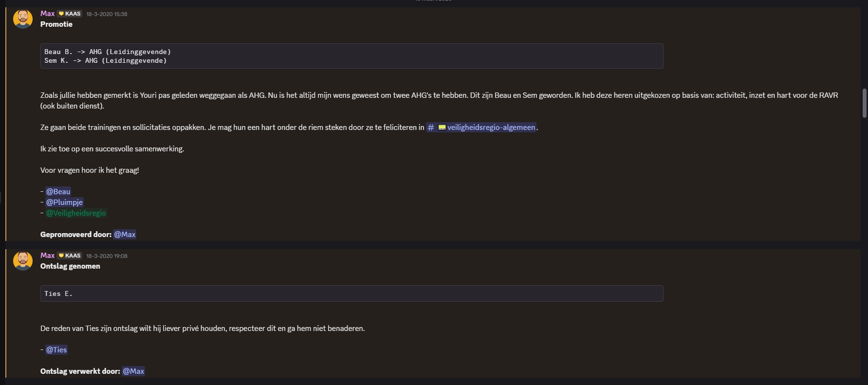Select the green @Veiligheidsregio role mention
Screen dimensions: 868x385
click(x=76, y=213)
